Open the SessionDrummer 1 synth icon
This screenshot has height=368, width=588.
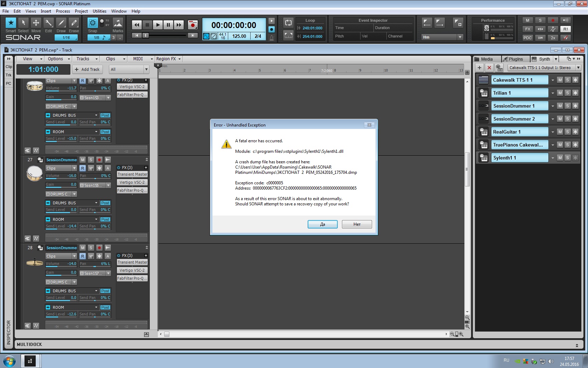[484, 106]
